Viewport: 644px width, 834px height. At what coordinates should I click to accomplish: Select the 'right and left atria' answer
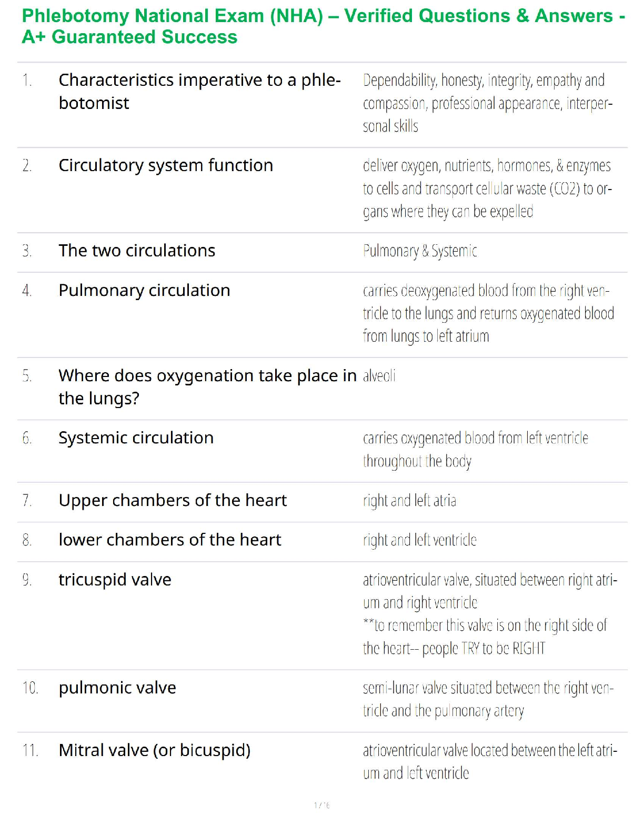pyautogui.click(x=409, y=500)
